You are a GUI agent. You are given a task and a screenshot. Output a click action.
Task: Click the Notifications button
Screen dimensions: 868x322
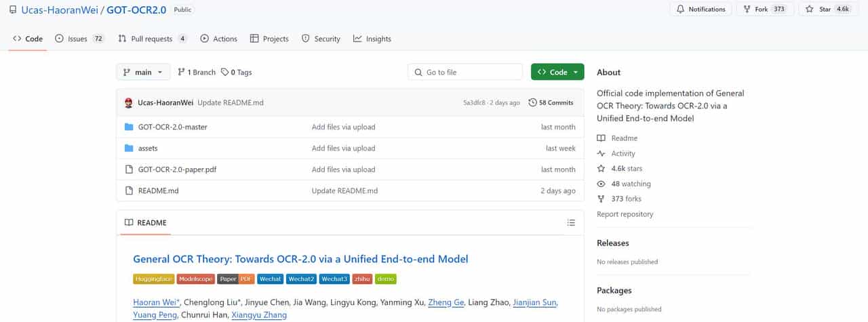(701, 9)
